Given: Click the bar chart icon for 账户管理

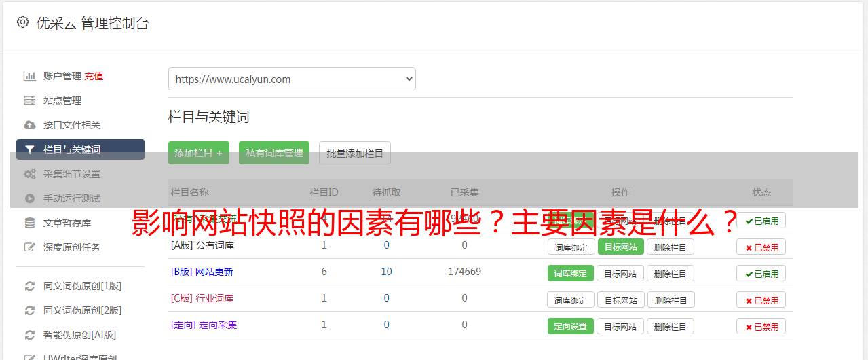Looking at the screenshot, I should coord(29,76).
